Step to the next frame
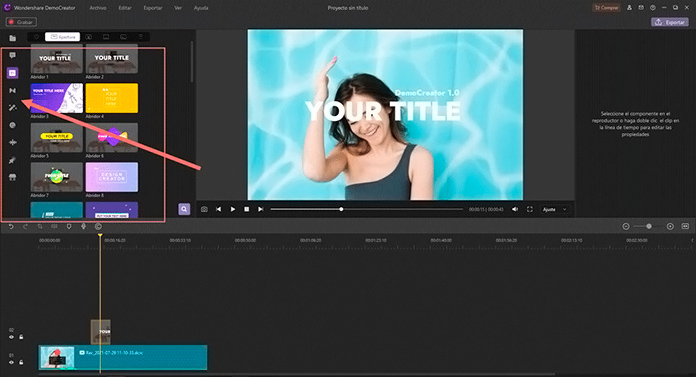Screen dimensions: 696x377 (261, 209)
